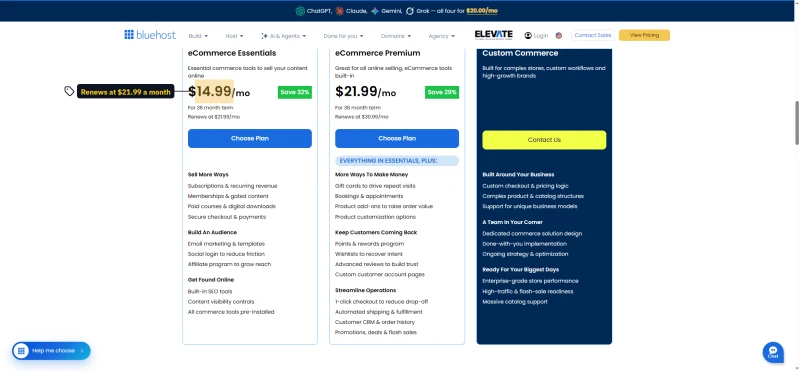Click the Login link
This screenshot has width=800, height=372.
[541, 36]
